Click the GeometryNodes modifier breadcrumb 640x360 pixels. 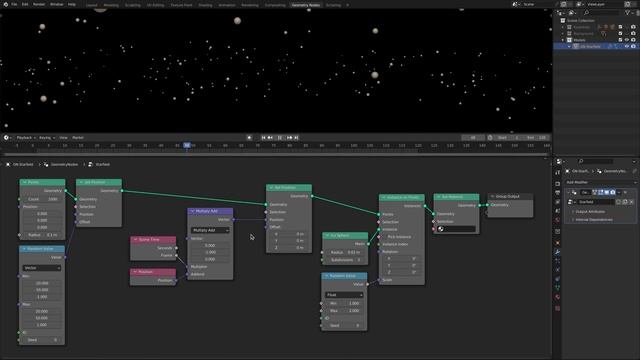click(61, 164)
